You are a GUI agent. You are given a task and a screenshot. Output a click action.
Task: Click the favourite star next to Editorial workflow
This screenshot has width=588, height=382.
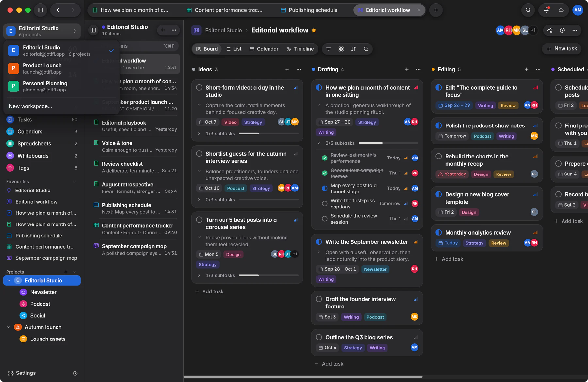coord(314,30)
